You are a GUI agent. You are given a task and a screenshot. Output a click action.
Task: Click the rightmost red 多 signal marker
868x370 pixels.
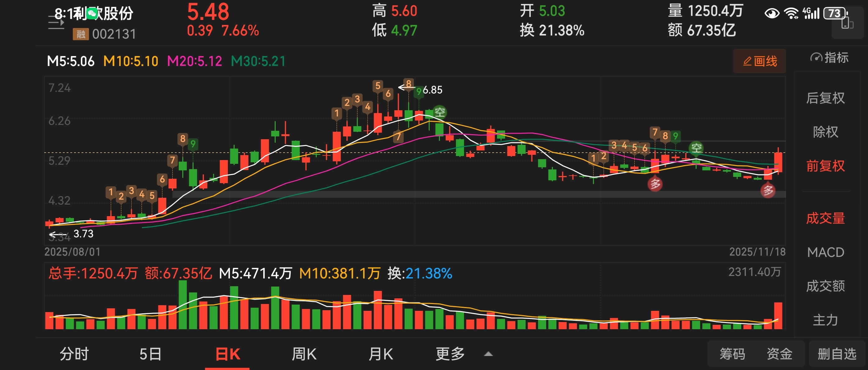click(768, 191)
